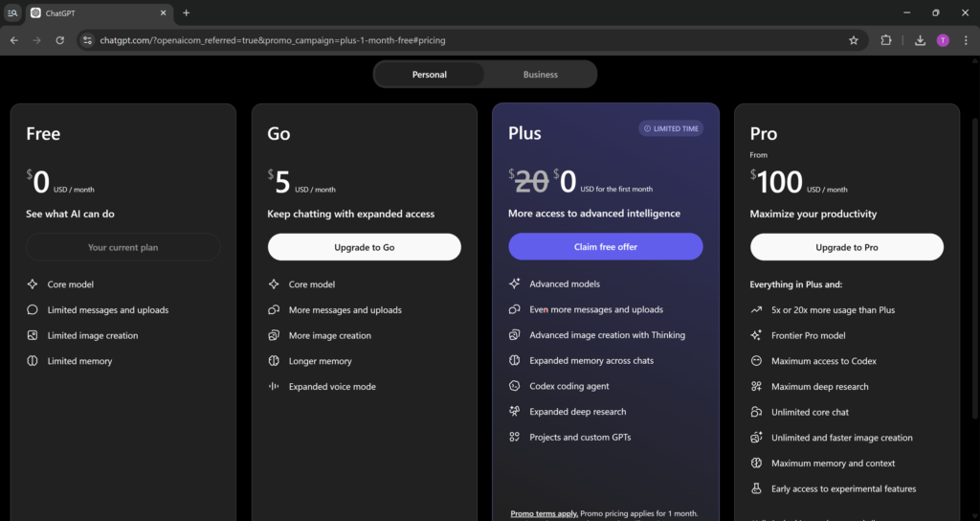Click the Maximum deep research text

tap(820, 387)
